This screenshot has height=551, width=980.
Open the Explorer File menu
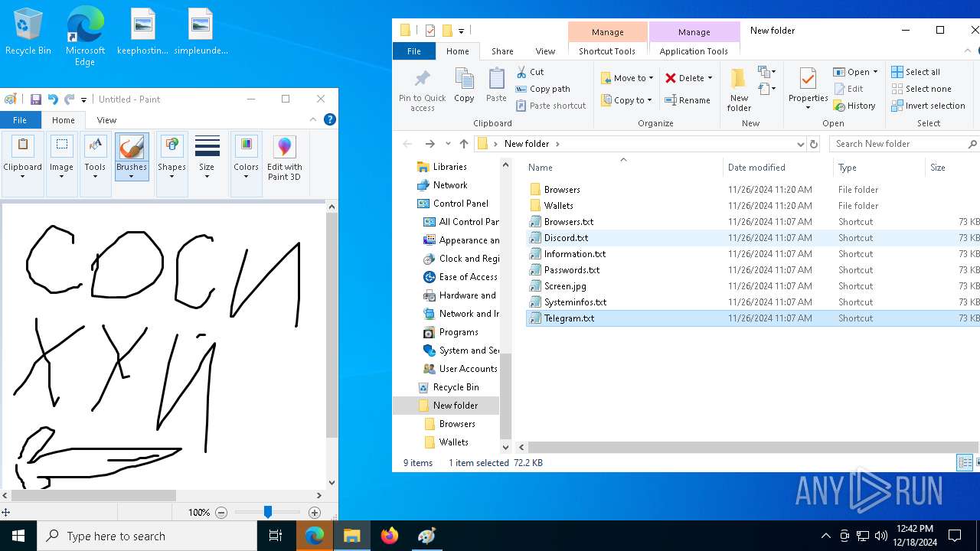pyautogui.click(x=413, y=51)
